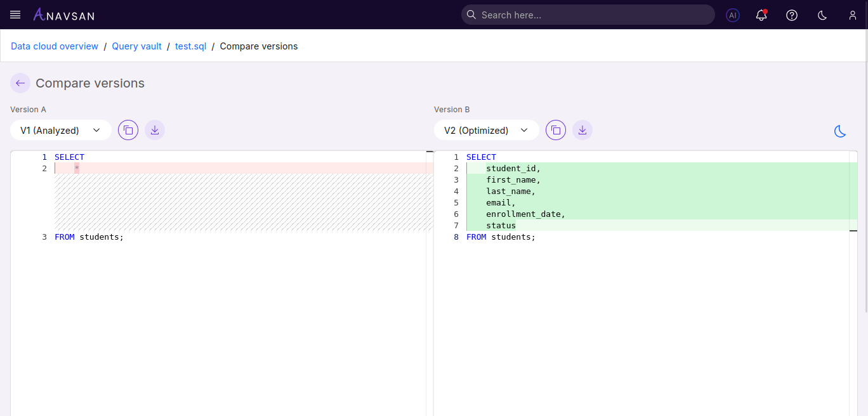Toggle dark mode with the top-bar moon icon
This screenshot has width=868, height=416.
click(x=822, y=15)
